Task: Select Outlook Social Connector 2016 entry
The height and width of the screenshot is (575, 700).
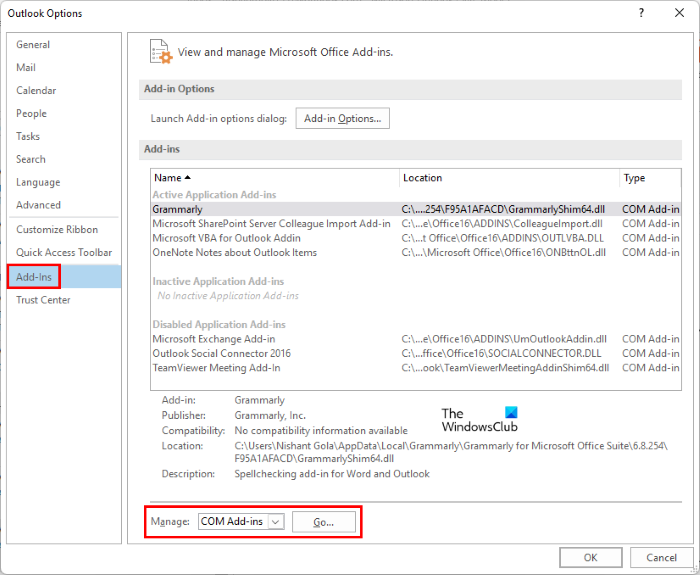Action: [221, 354]
